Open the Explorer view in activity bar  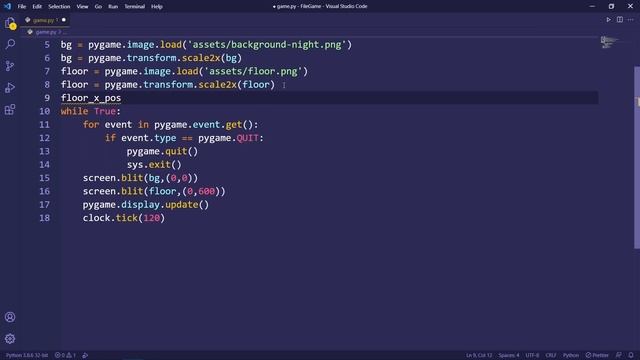10,23
